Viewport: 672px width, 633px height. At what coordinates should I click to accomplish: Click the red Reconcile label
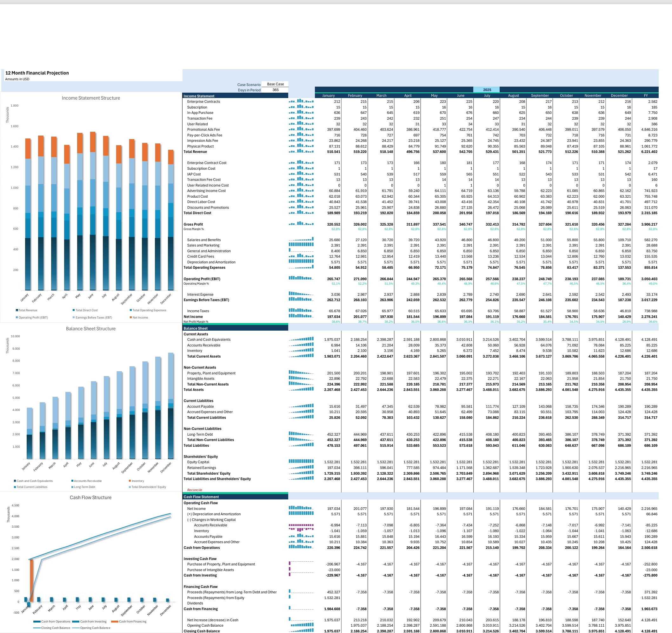[x=194, y=490]
